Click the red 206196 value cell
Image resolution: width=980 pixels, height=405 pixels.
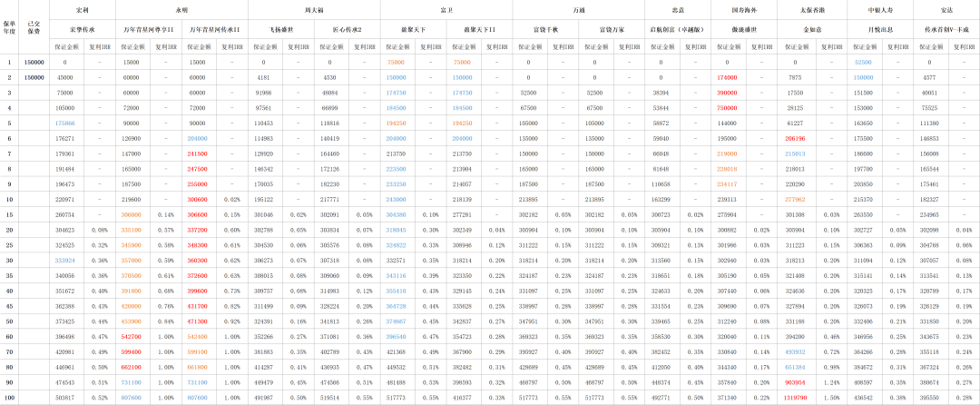tap(795, 138)
